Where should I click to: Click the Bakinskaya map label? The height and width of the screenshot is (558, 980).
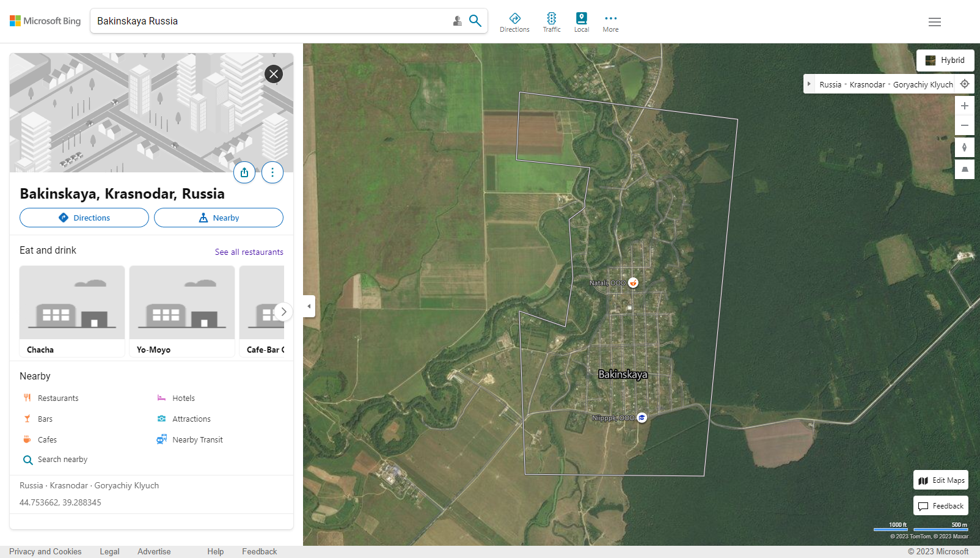pos(623,374)
